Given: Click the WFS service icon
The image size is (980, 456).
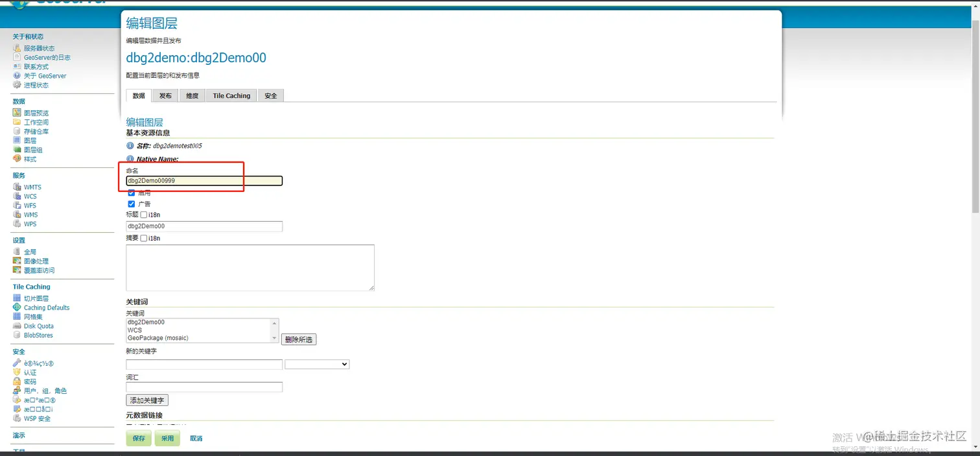Looking at the screenshot, I should (17, 206).
